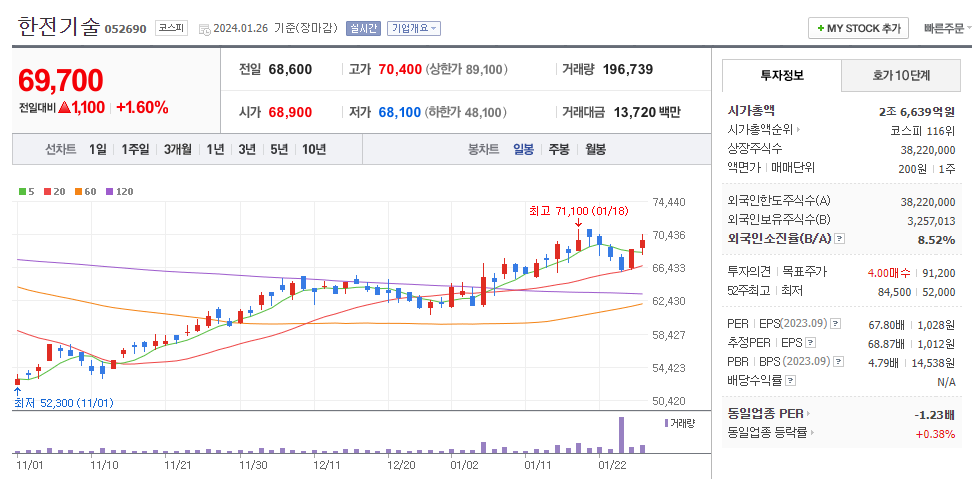Switch to the 투자정보 tab

[782, 75]
